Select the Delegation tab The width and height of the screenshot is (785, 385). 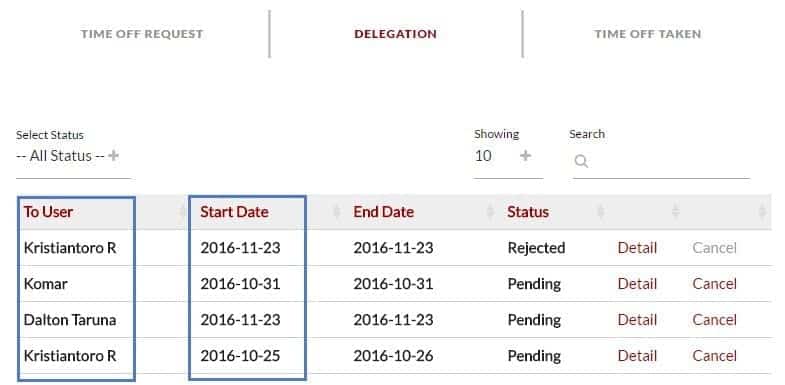[x=396, y=34]
